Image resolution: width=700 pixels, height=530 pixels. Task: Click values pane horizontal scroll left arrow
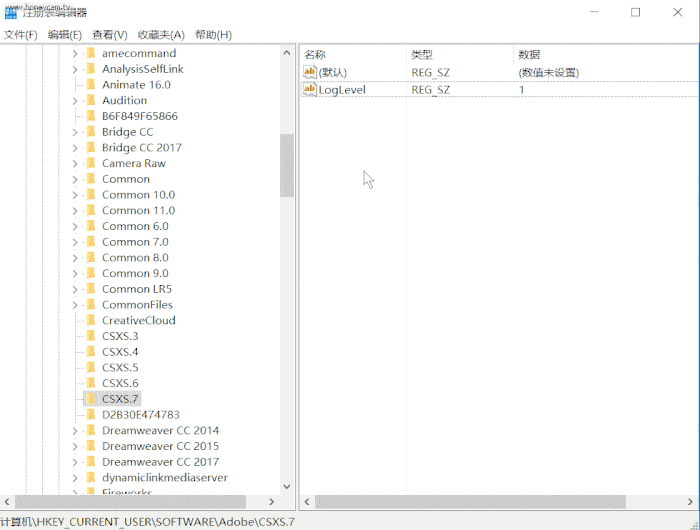307,502
